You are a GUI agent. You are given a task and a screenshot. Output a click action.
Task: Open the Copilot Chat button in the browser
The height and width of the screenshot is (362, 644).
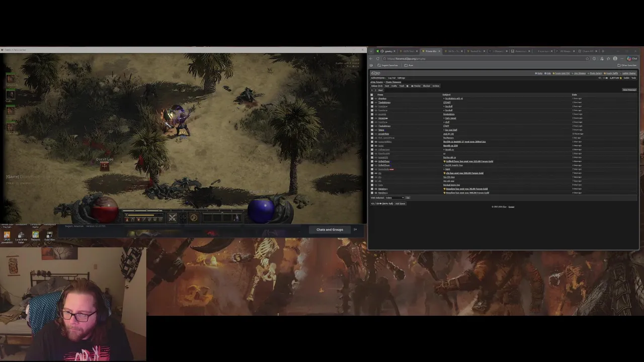click(x=632, y=58)
